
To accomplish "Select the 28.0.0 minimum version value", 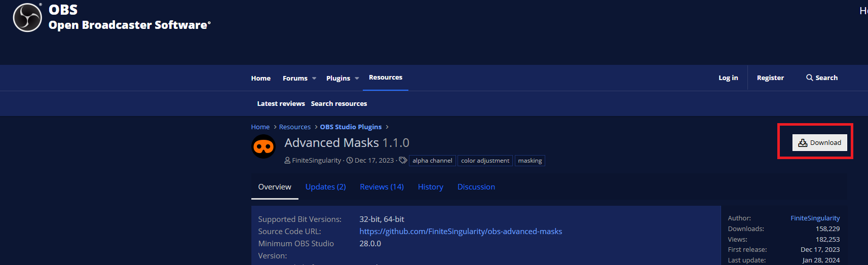I will click(x=370, y=243).
